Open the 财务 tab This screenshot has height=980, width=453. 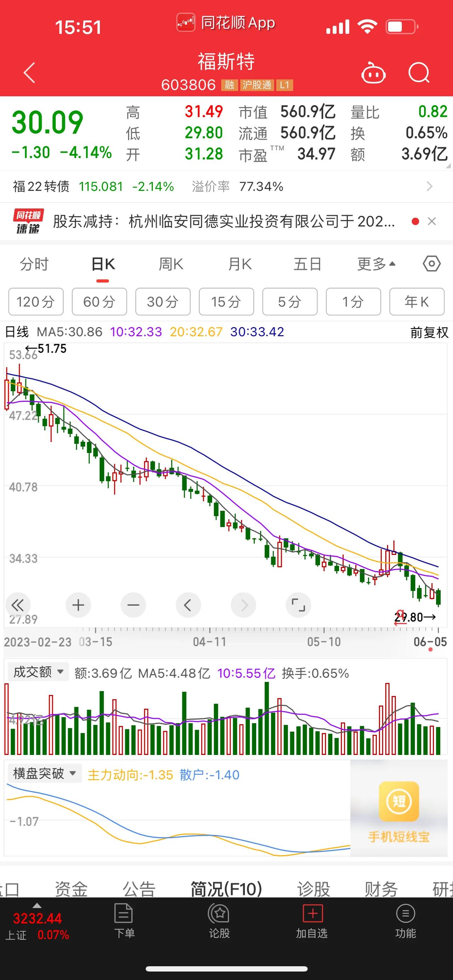pyautogui.click(x=381, y=889)
